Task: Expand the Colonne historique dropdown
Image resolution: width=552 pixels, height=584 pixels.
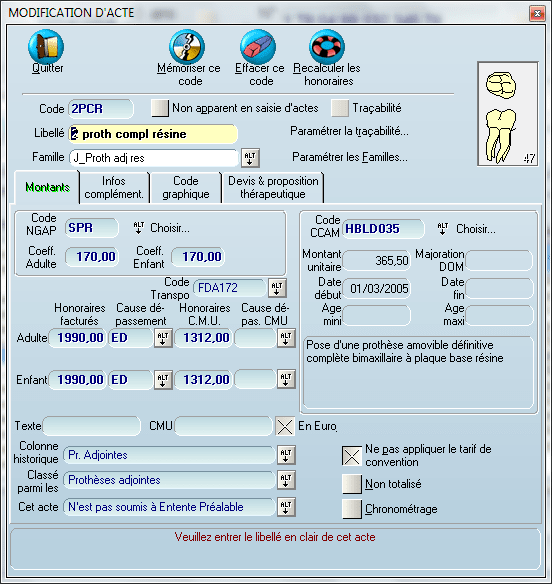Action: [286, 455]
